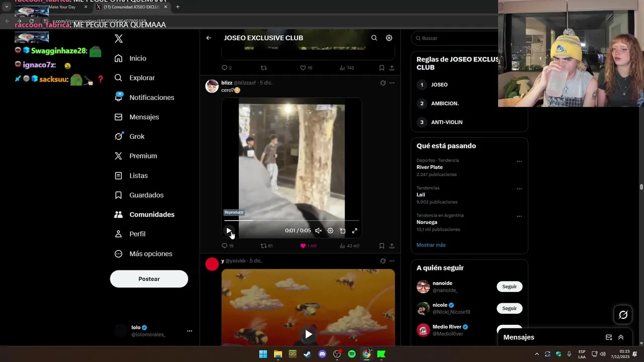
Task: Open Perfil in the sidebar
Action: tap(130, 234)
